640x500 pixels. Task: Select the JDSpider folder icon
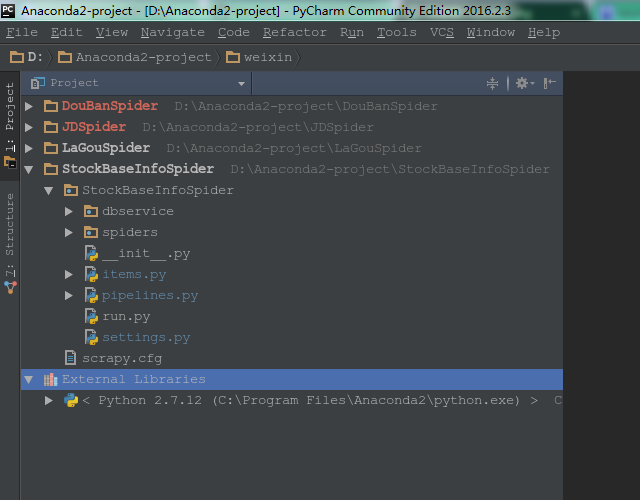[x=51, y=127]
